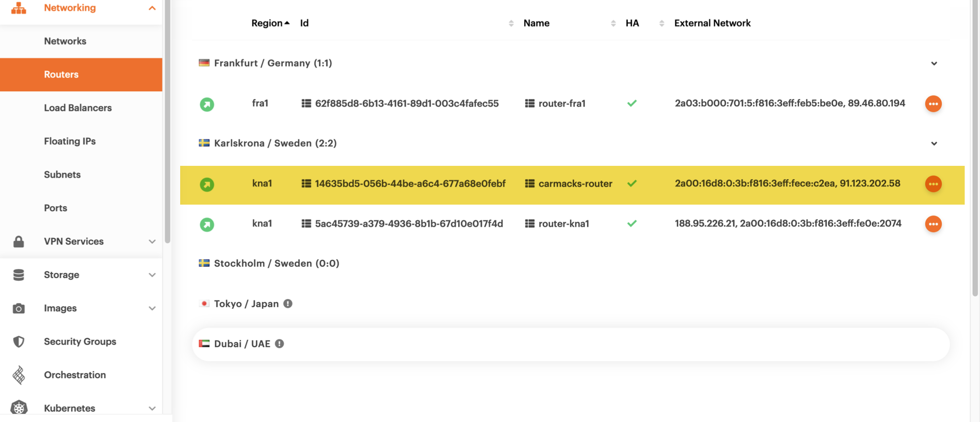Click HA checkmark for router-kna1

tap(632, 224)
